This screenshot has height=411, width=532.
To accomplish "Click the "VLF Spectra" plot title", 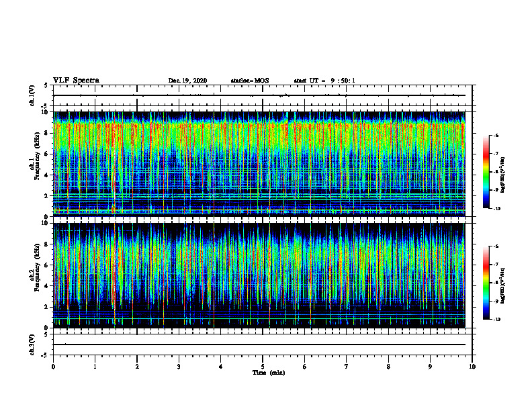I will (76, 81).
